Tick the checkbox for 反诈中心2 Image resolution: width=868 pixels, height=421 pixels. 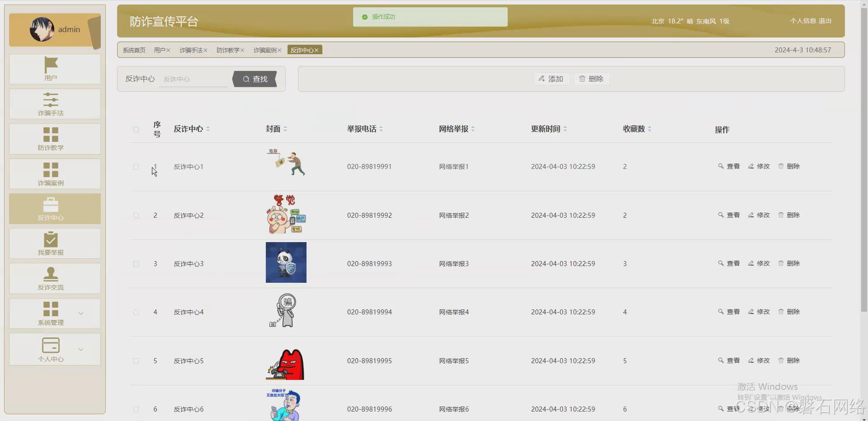coord(136,215)
